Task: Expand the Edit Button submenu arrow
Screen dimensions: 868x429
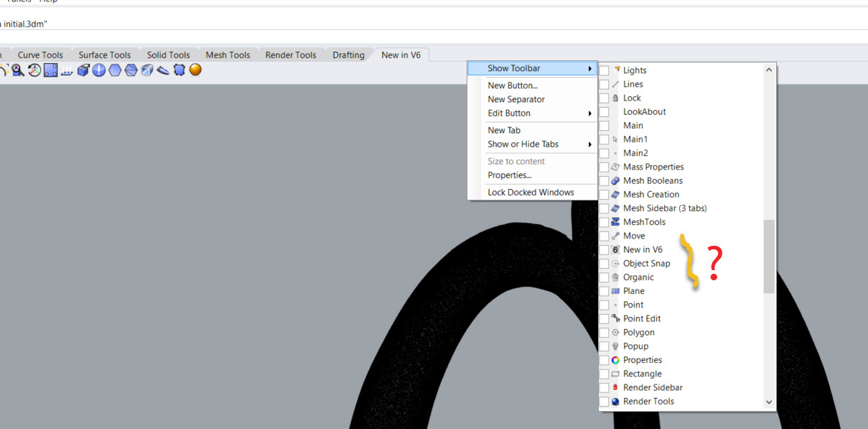Action: [x=590, y=113]
